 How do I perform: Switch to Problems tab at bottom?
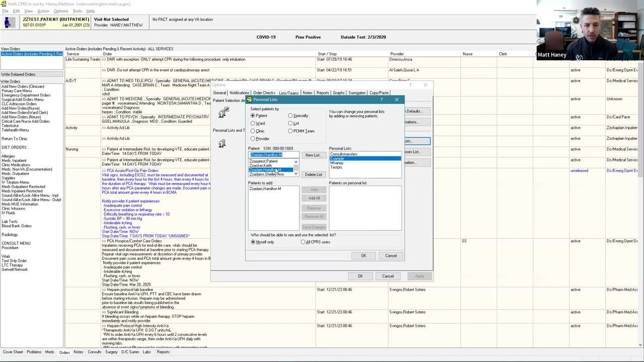tap(34, 352)
